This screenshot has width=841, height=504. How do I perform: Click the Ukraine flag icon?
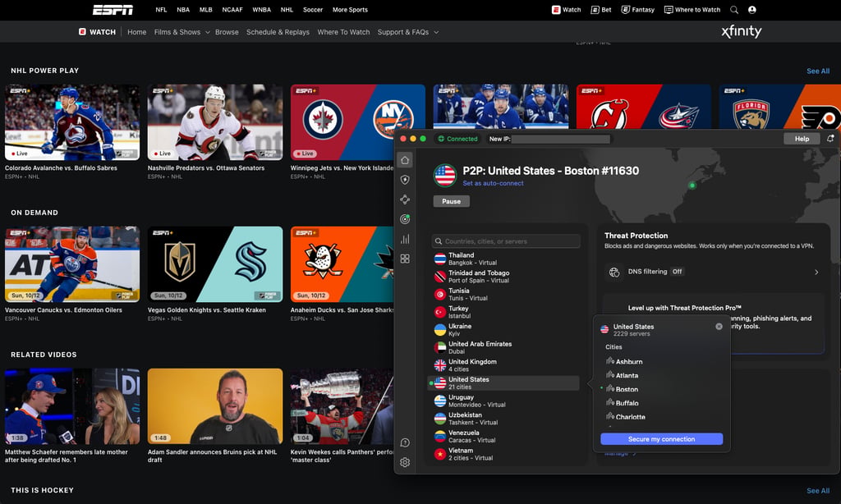(x=440, y=330)
